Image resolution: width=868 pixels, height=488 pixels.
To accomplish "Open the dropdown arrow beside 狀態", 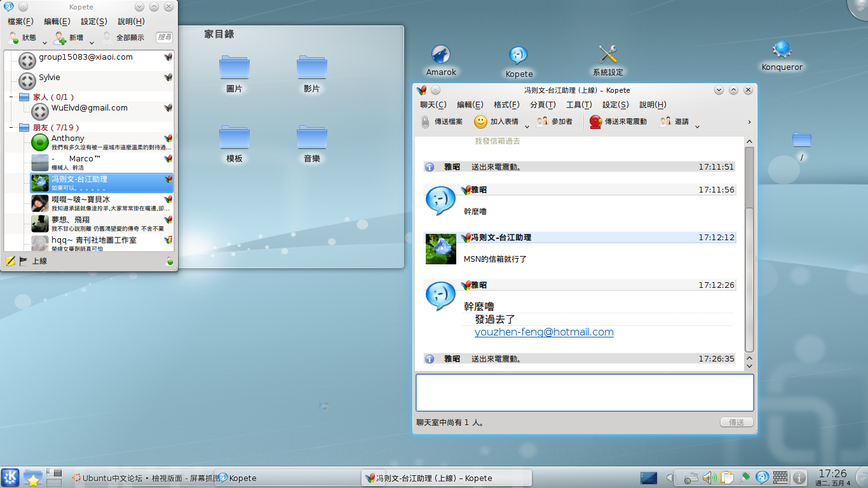I will point(44,43).
